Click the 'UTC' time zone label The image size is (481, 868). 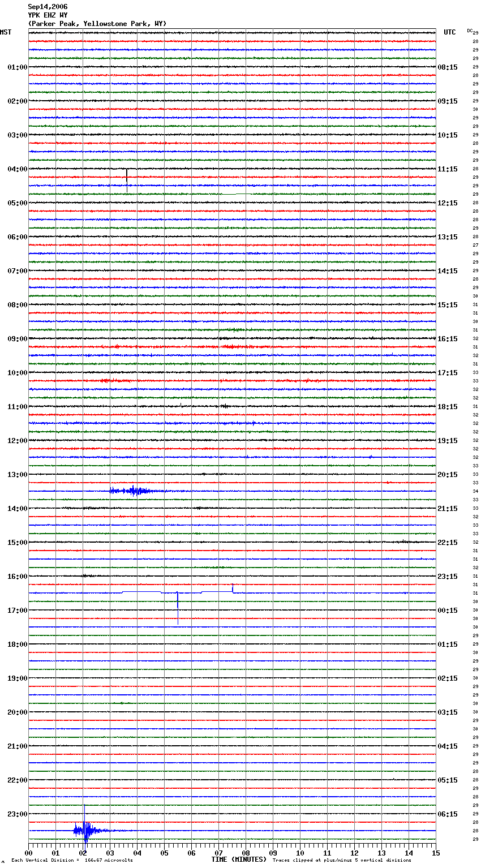tap(450, 32)
